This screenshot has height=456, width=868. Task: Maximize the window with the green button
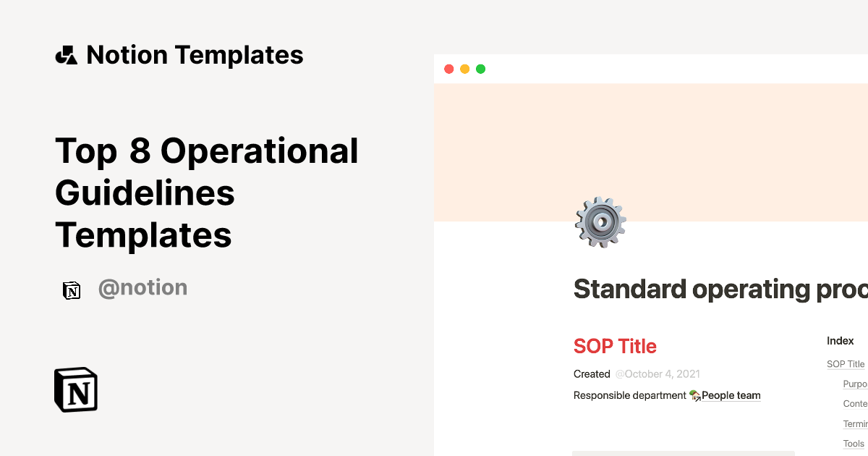480,69
